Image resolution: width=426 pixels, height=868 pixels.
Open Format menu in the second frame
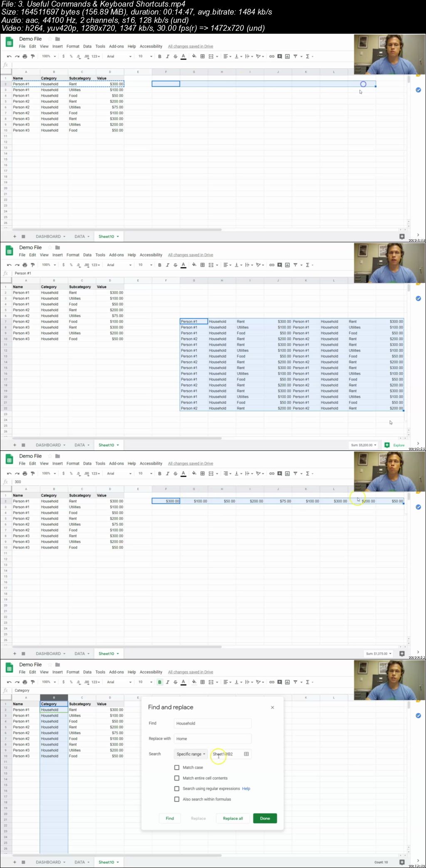pyautogui.click(x=73, y=255)
